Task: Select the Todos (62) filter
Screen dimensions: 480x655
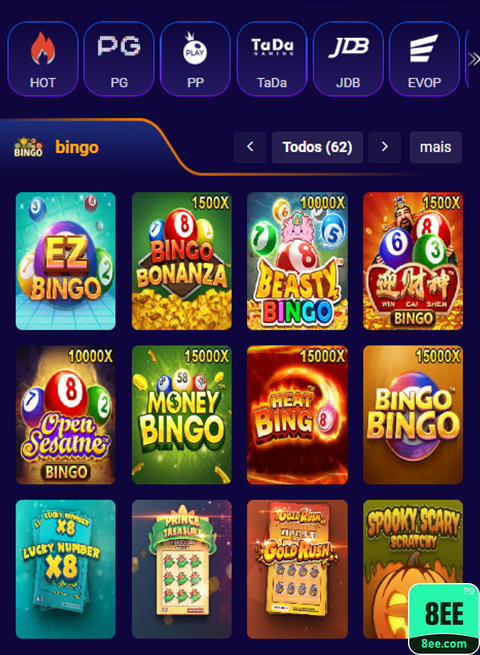Action: click(317, 147)
